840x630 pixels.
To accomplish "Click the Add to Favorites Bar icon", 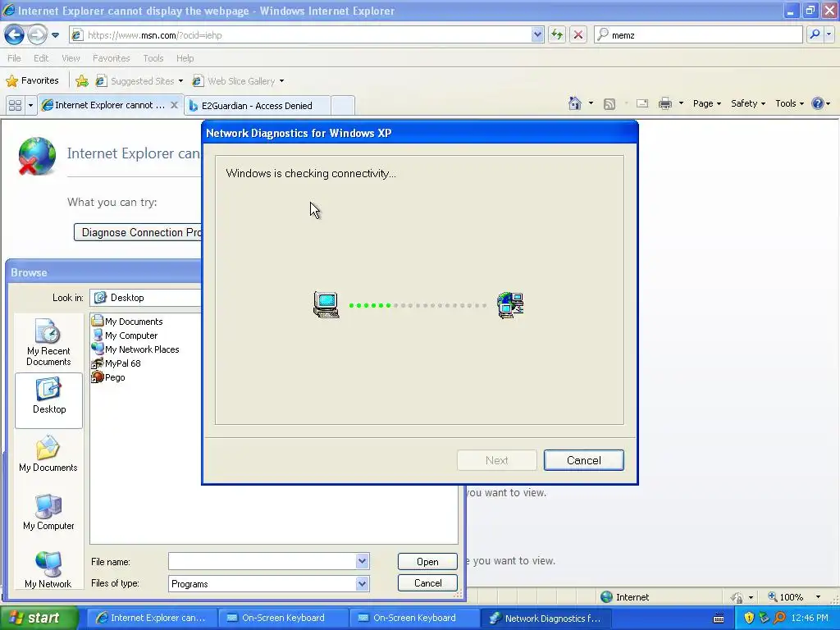I will (x=82, y=81).
